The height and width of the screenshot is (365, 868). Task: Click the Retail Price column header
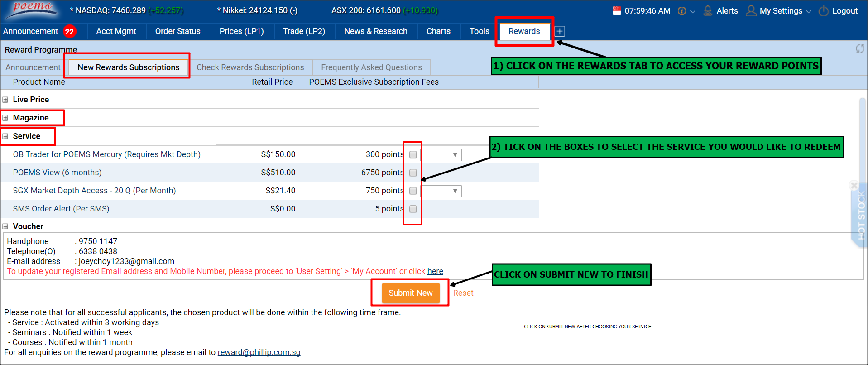272,82
